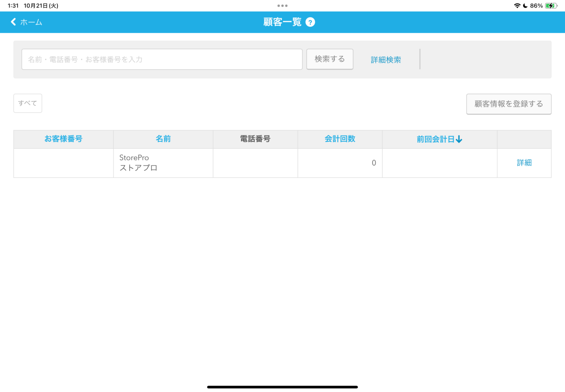Tap the three-dot multitasking icon at top

click(x=282, y=6)
